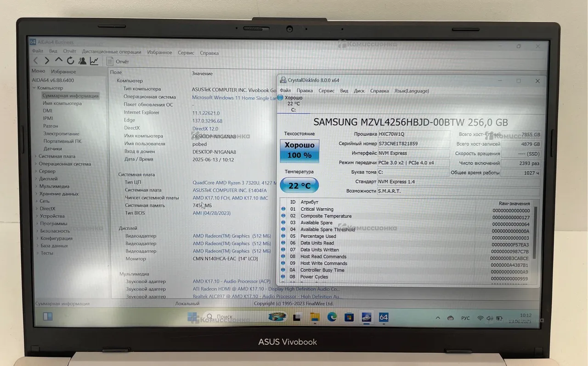Click the QuadCore AMD Ryzen 3 7320U link

pyautogui.click(x=234, y=183)
